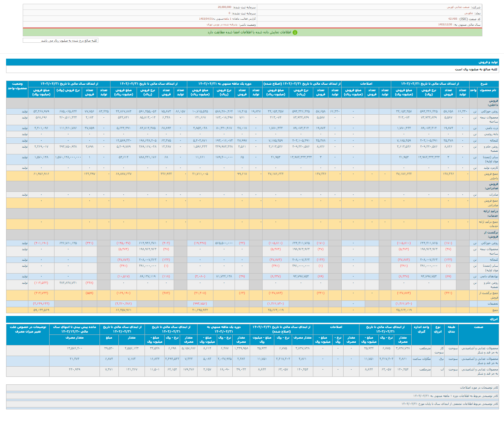Select prior-year 1402/04/31 discounts amount in red

point(41,304)
